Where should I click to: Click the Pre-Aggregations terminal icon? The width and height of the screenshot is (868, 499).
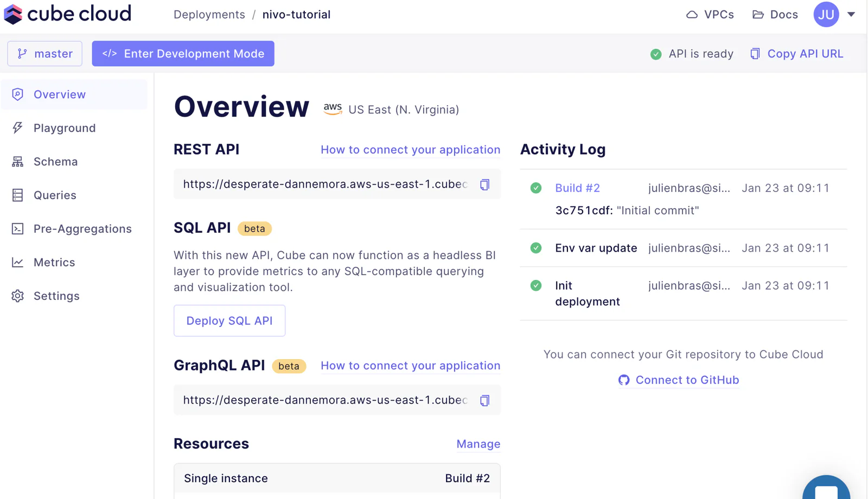18,229
